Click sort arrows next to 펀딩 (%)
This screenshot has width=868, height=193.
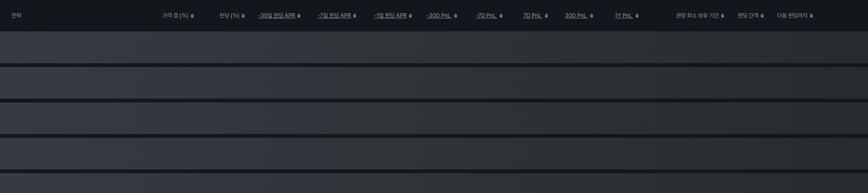point(243,16)
